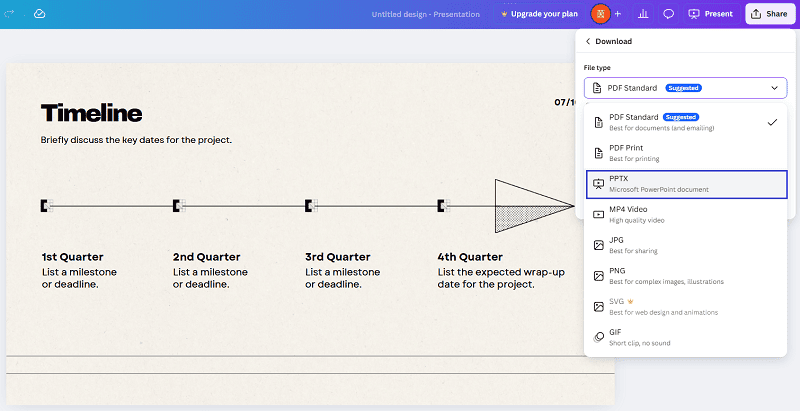
Task: Click the milestone text under 3rd Quarter
Action: point(342,278)
